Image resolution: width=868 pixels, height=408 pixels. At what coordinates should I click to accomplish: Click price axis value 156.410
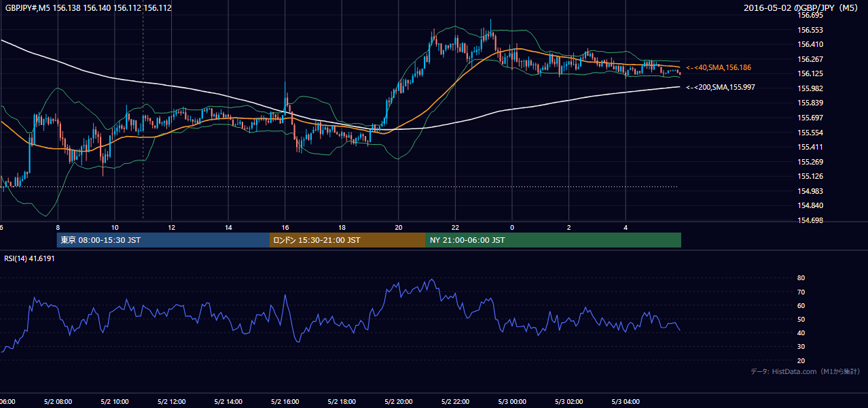click(x=810, y=45)
